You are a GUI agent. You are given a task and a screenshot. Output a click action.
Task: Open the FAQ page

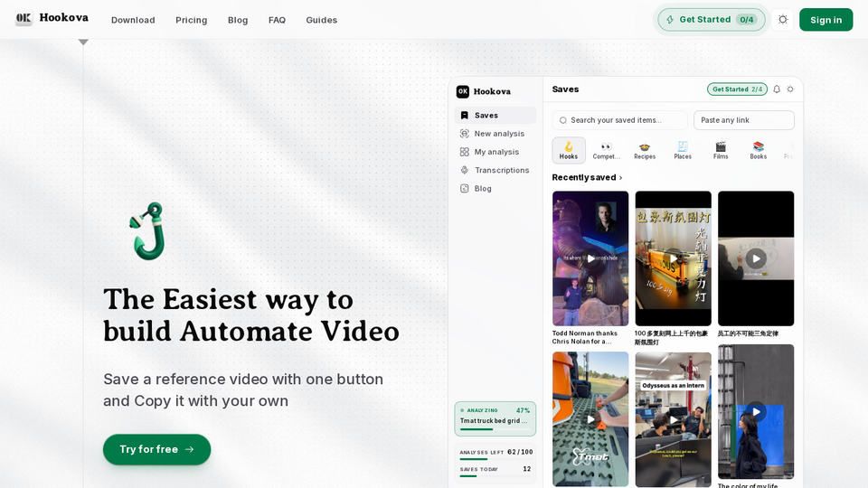coord(278,20)
